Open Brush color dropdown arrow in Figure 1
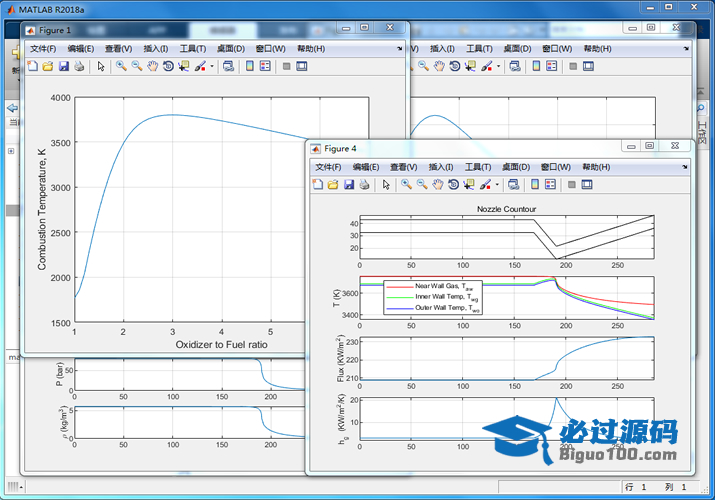 211,67
